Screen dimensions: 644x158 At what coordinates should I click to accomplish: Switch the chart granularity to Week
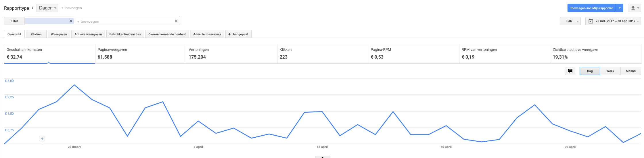(x=610, y=71)
